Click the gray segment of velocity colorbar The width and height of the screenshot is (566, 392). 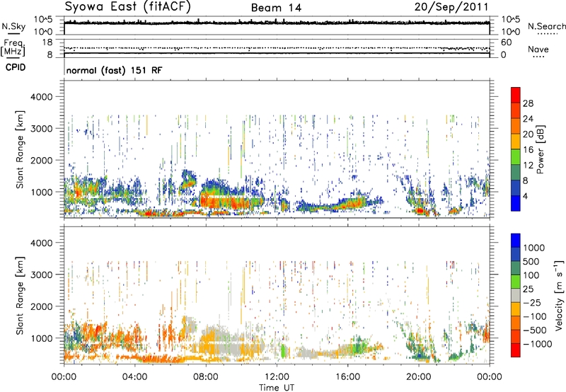[516, 295]
